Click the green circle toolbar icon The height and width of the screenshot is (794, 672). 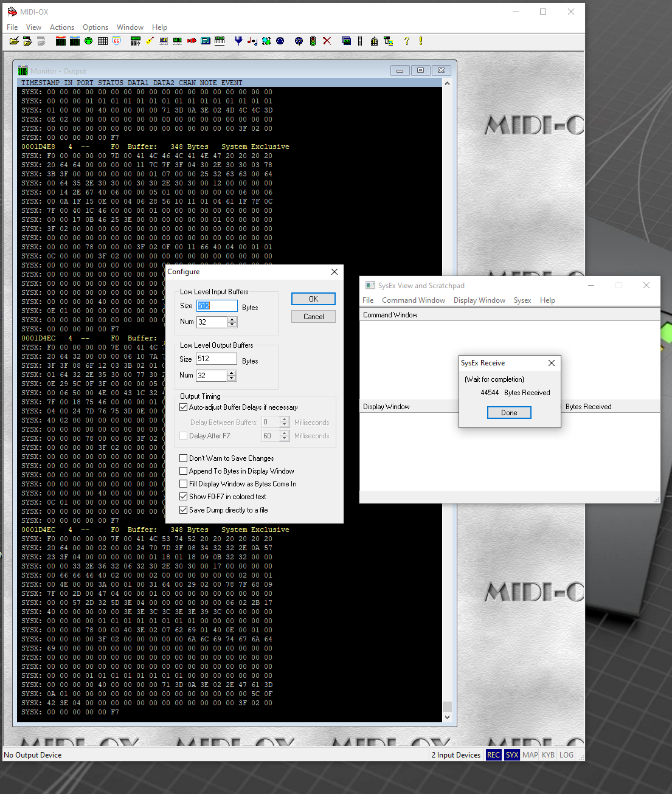pyautogui.click(x=89, y=41)
